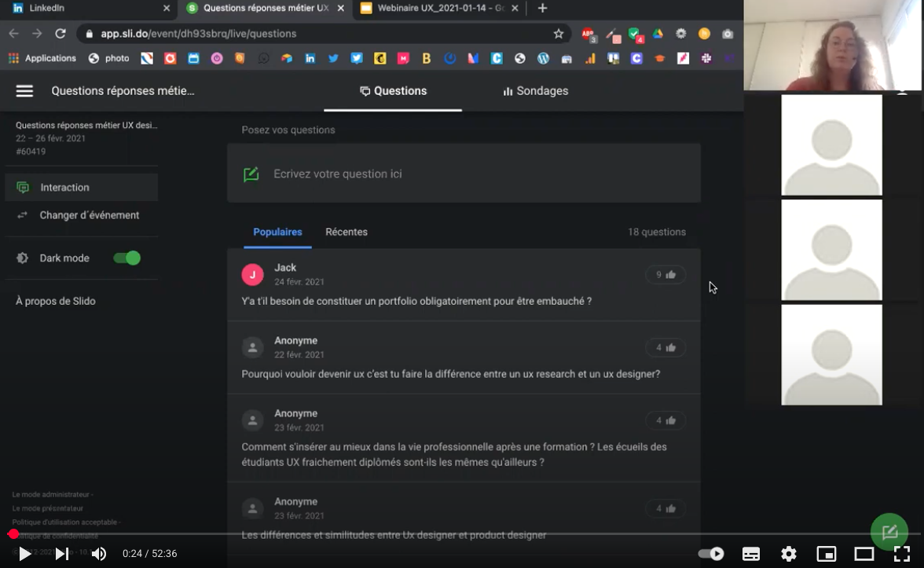This screenshot has width=924, height=568.
Task: Open the ABP adblock extension
Action: (588, 35)
